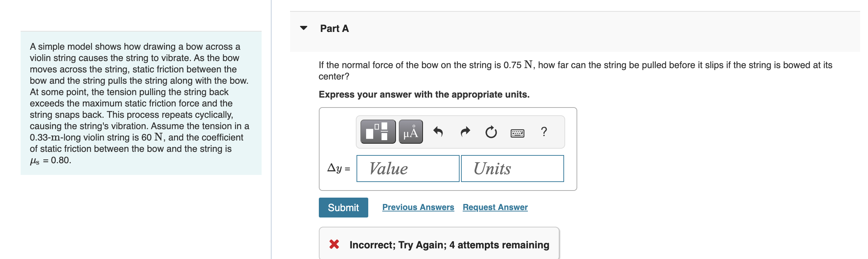Screen dimensions: 868x259
Task: Submit the current answer
Action: click(x=343, y=207)
